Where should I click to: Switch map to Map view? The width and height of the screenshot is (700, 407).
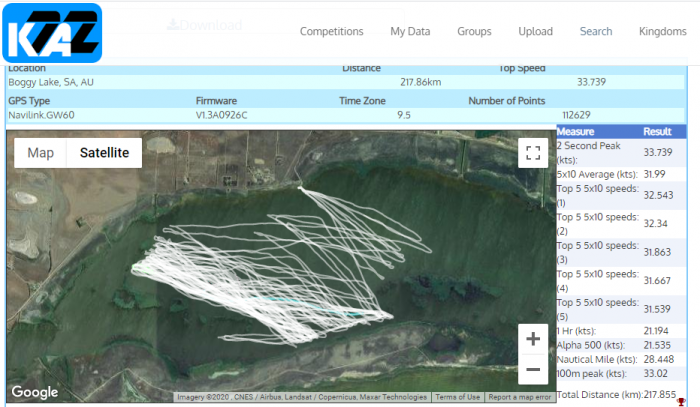point(41,153)
